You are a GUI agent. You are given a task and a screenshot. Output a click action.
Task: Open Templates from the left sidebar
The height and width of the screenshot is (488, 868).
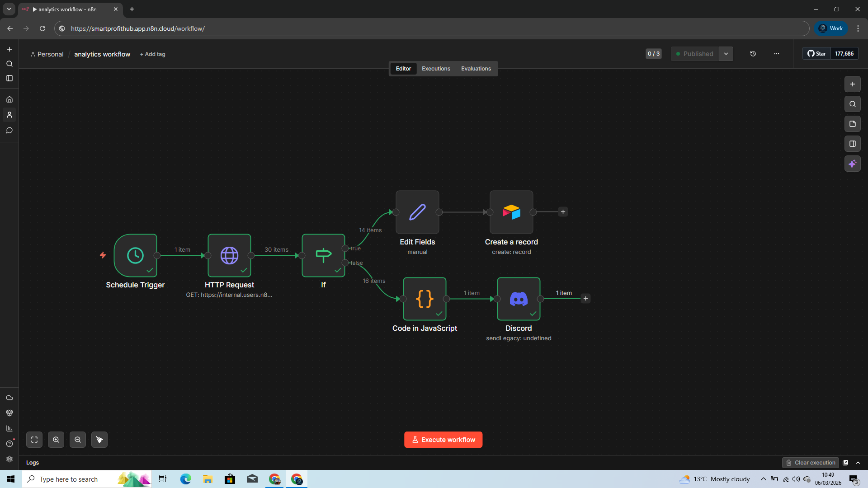(9, 413)
